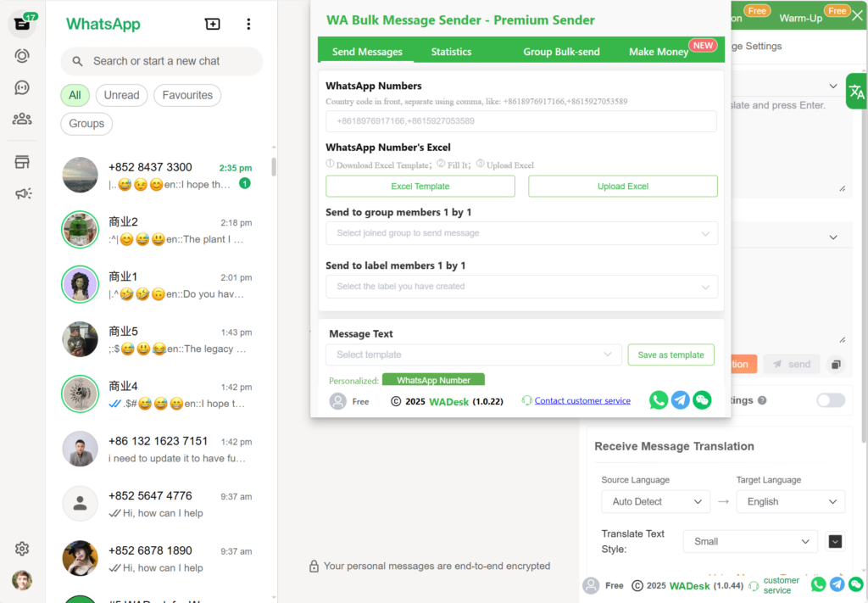
Task: Open the chat with +852 6878 1890
Action: (162, 559)
